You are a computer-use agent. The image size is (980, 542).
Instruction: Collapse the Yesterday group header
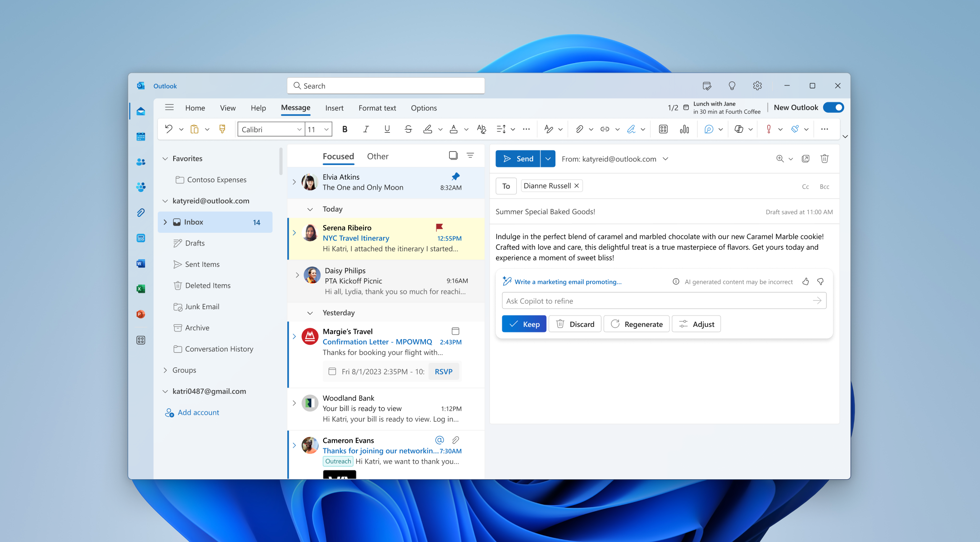click(x=310, y=313)
